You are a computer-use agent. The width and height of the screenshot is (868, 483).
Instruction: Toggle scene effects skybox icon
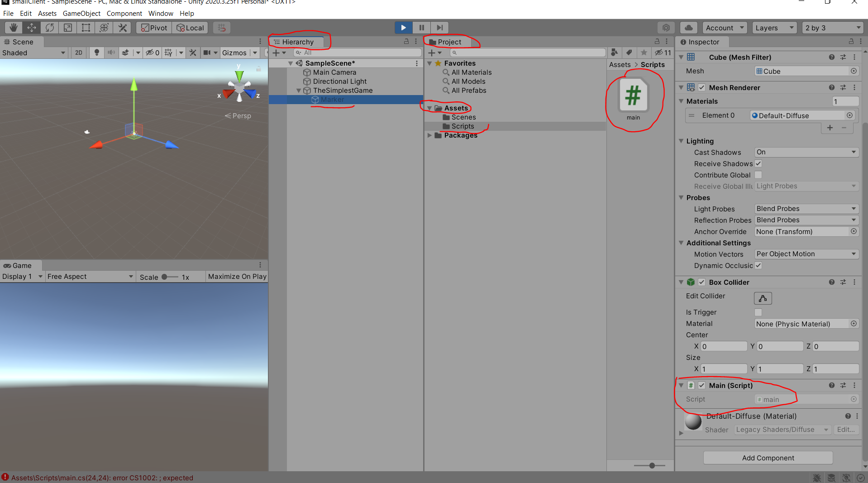(126, 53)
